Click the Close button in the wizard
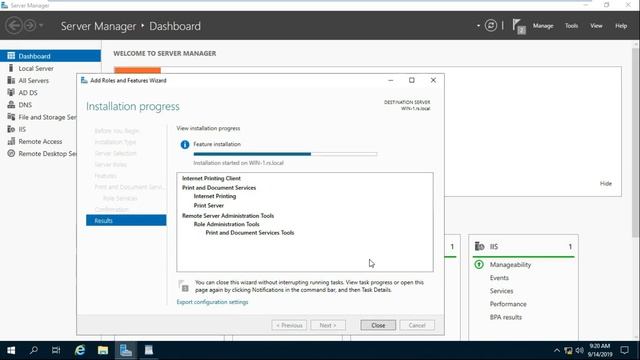640x360 pixels. tap(378, 325)
